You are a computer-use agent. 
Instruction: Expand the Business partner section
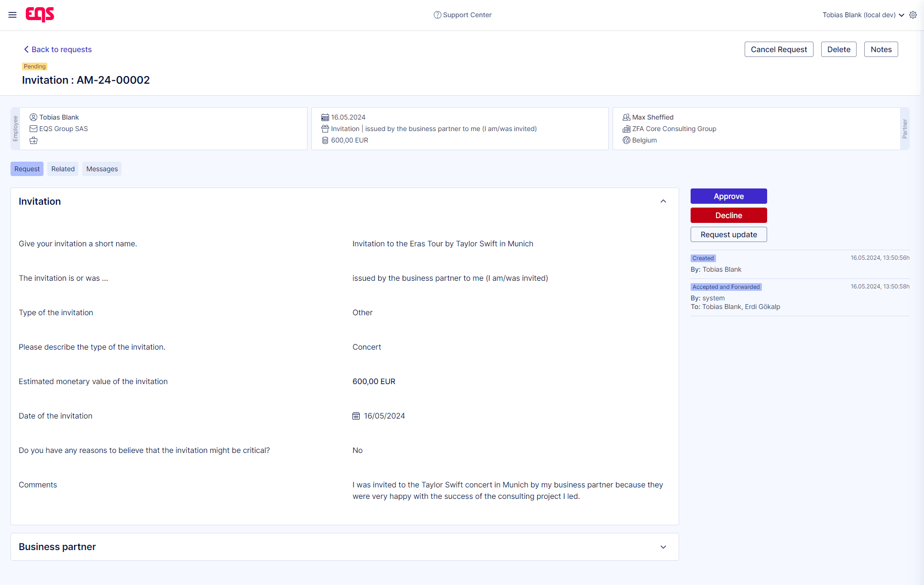tap(663, 546)
